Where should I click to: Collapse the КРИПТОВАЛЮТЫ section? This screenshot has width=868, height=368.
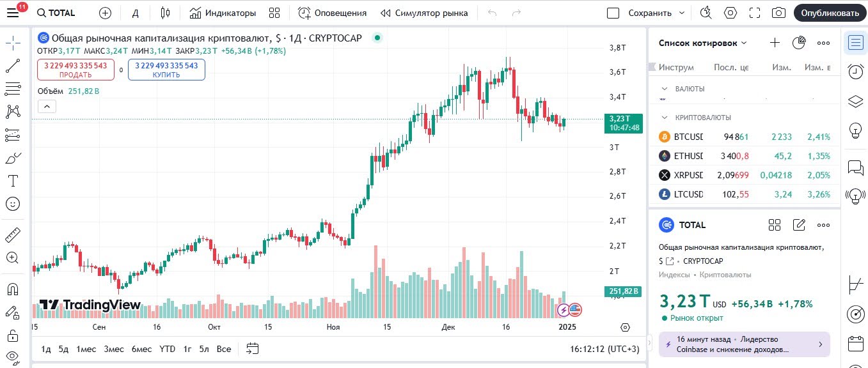[664, 118]
